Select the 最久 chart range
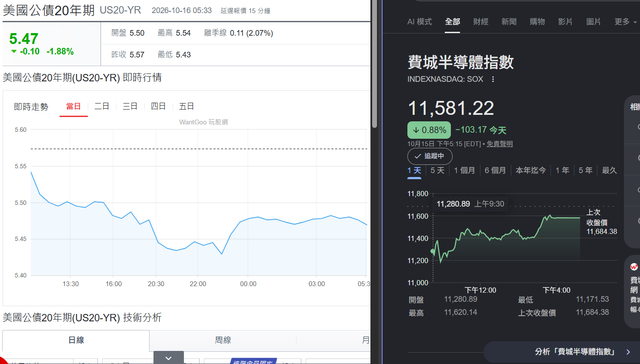The height and width of the screenshot is (364, 640). point(609,171)
